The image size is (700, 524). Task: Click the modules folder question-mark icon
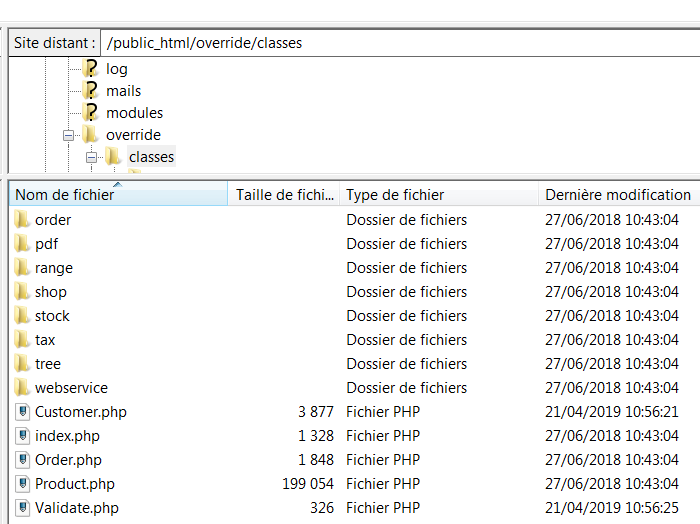point(91,112)
